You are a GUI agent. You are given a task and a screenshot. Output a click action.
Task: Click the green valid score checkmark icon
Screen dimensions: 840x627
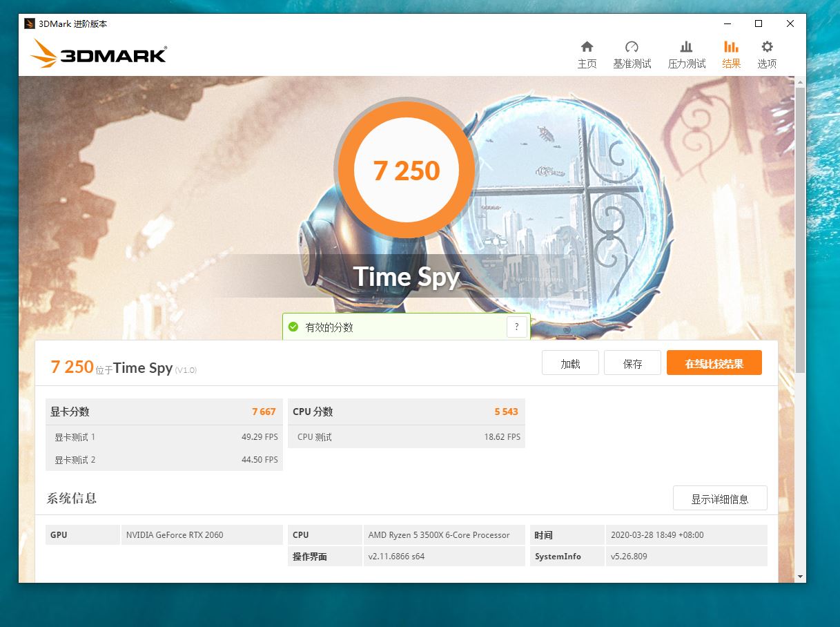click(x=293, y=327)
